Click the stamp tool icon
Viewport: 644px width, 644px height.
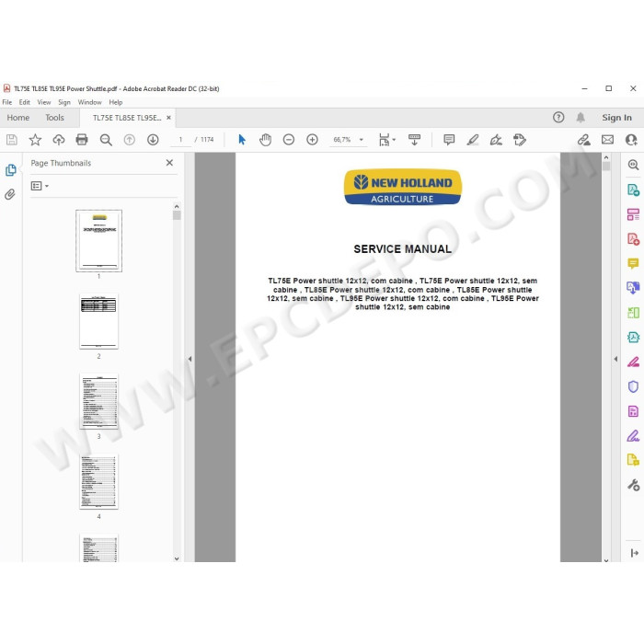pos(520,140)
